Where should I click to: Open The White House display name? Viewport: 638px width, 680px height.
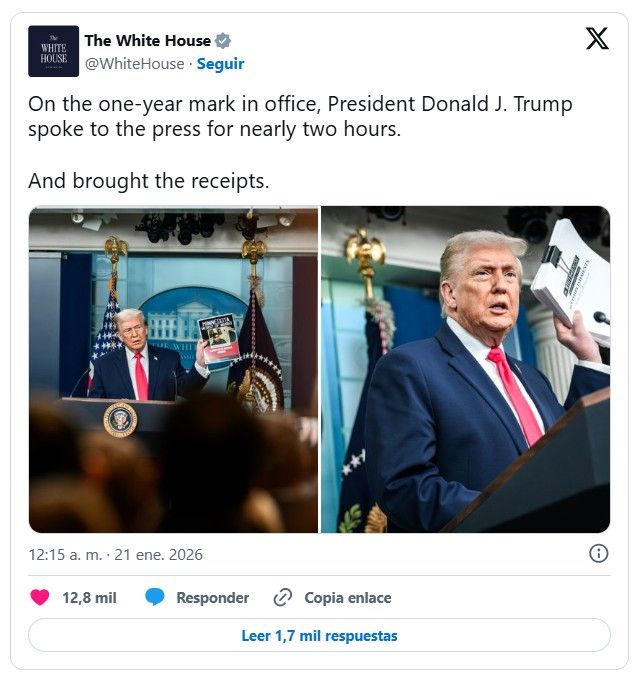(x=147, y=41)
